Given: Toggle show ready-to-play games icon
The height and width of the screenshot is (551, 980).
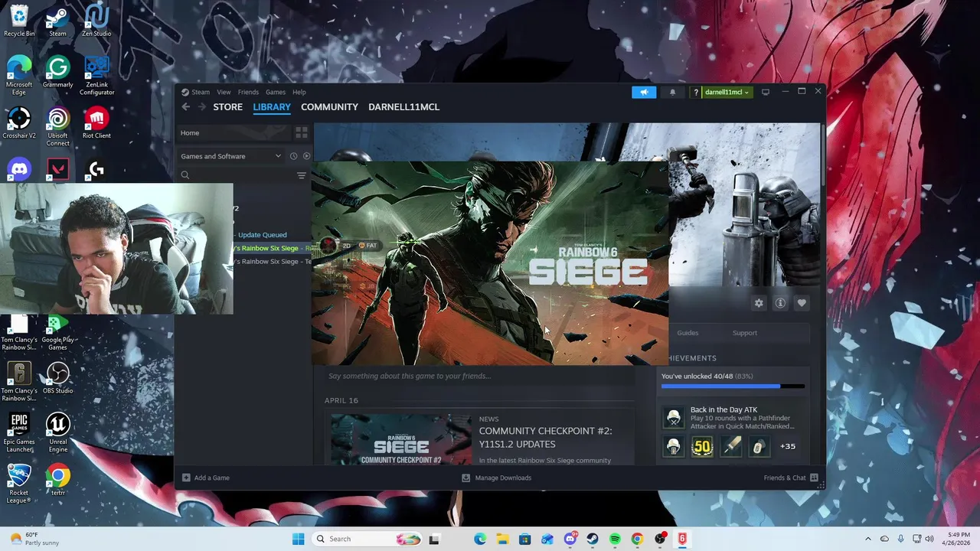Looking at the screenshot, I should tap(306, 156).
